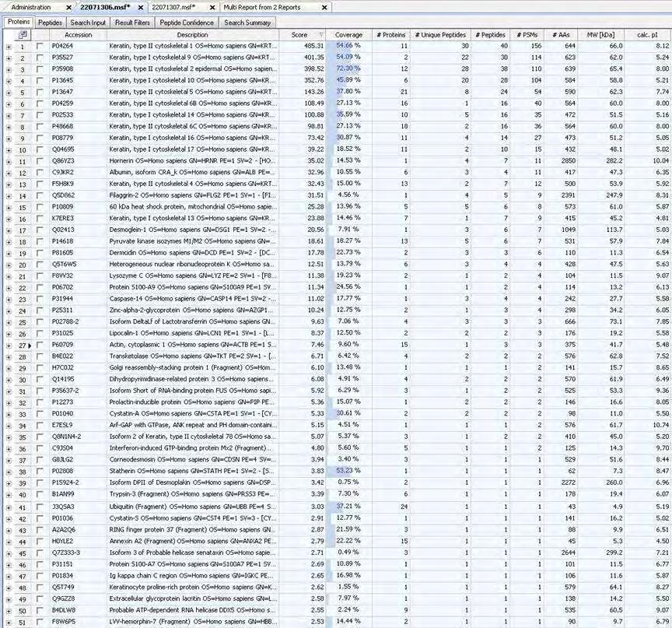
Task: Expand row 33 Cystatin-A
Action: click(x=9, y=414)
